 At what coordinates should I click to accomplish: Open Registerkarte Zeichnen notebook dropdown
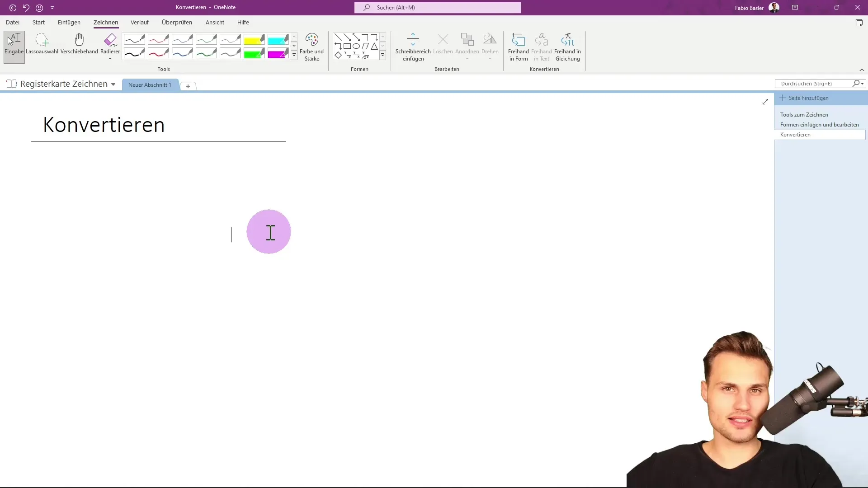point(113,84)
